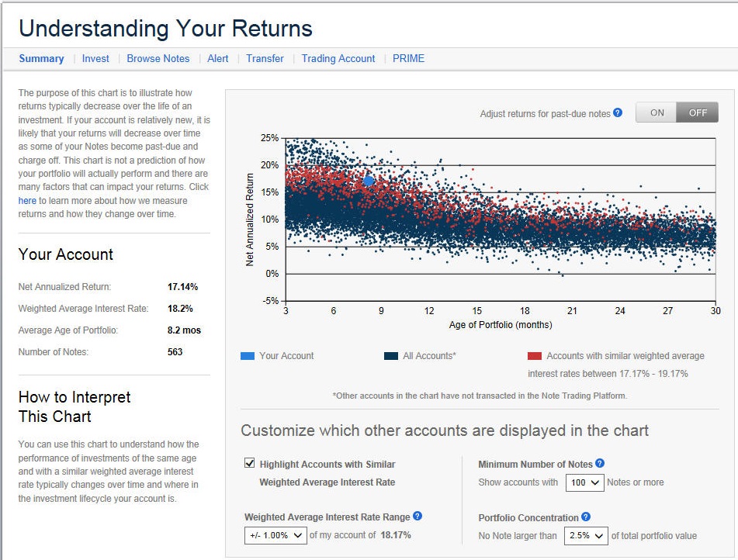Set past-due adjustment toggle to OFF
Screen dimensions: 738x560
(x=697, y=112)
